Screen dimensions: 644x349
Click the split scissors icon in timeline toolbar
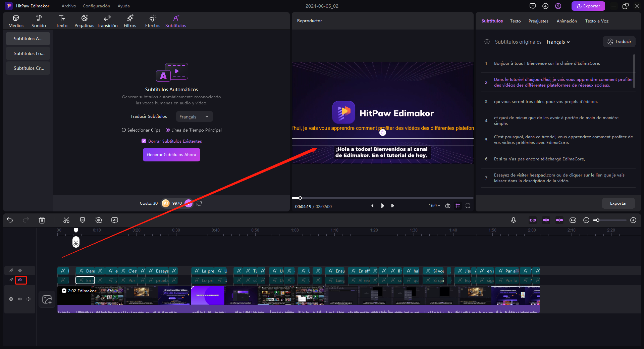(66, 220)
